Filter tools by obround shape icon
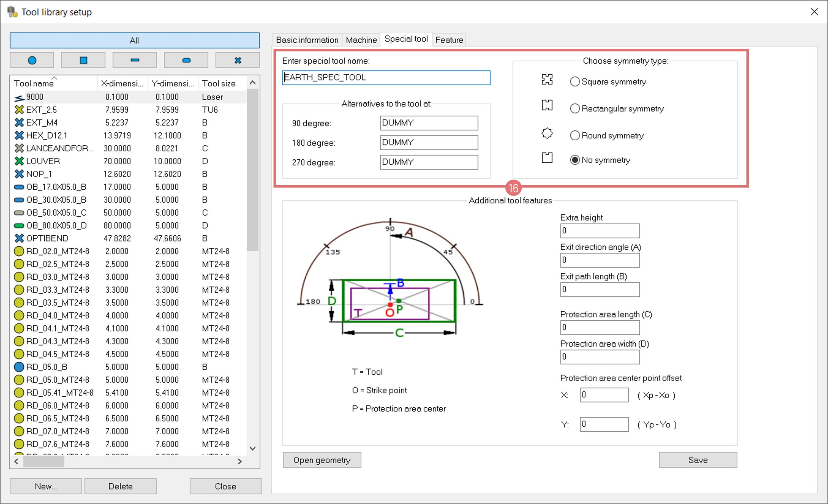Viewport: 828px width, 504px height. tap(186, 60)
